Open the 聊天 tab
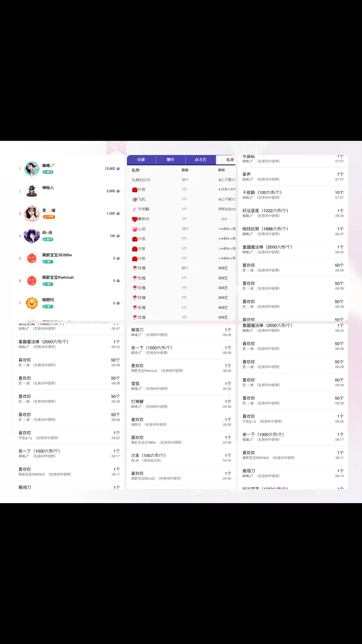This screenshot has width=362, height=644. click(171, 160)
